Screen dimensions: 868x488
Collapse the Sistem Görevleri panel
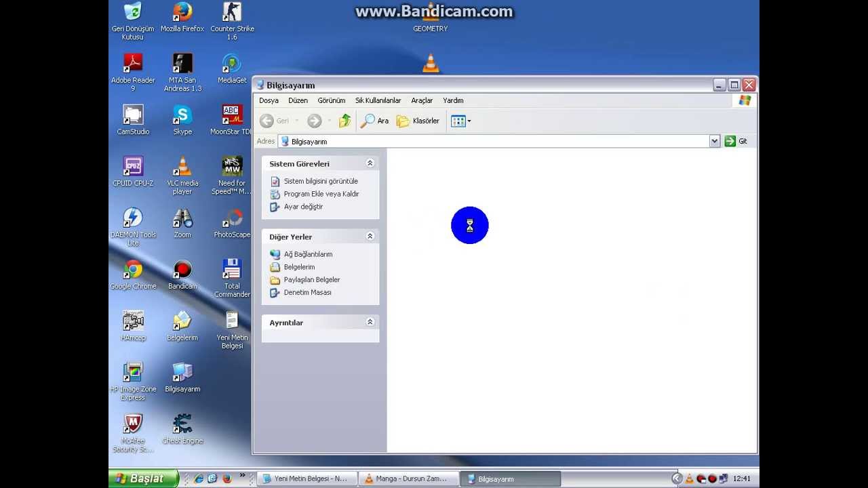coord(370,163)
